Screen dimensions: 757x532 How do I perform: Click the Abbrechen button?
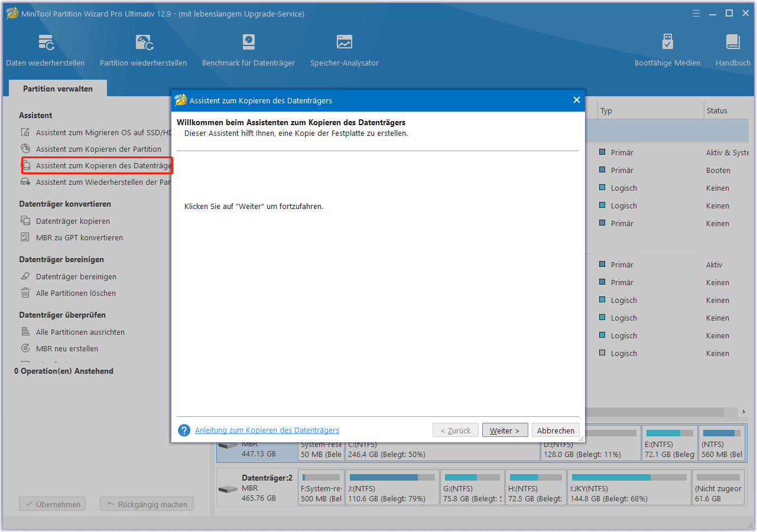pyautogui.click(x=555, y=430)
